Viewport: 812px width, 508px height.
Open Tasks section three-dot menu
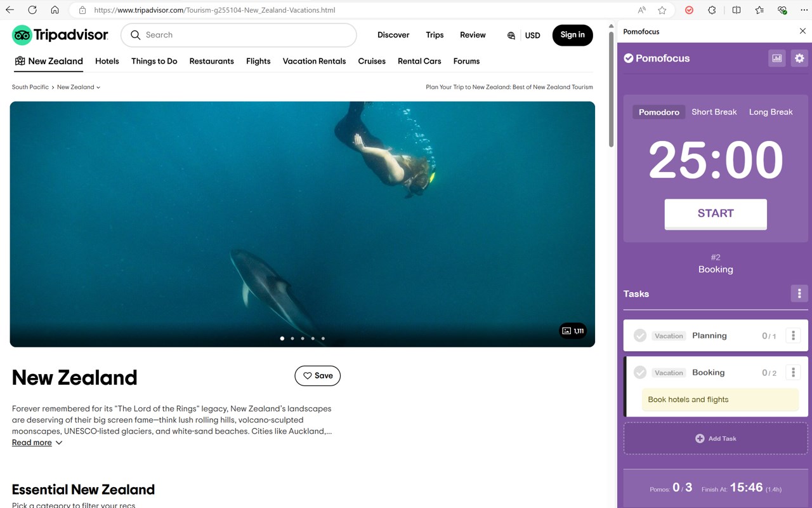click(x=799, y=293)
